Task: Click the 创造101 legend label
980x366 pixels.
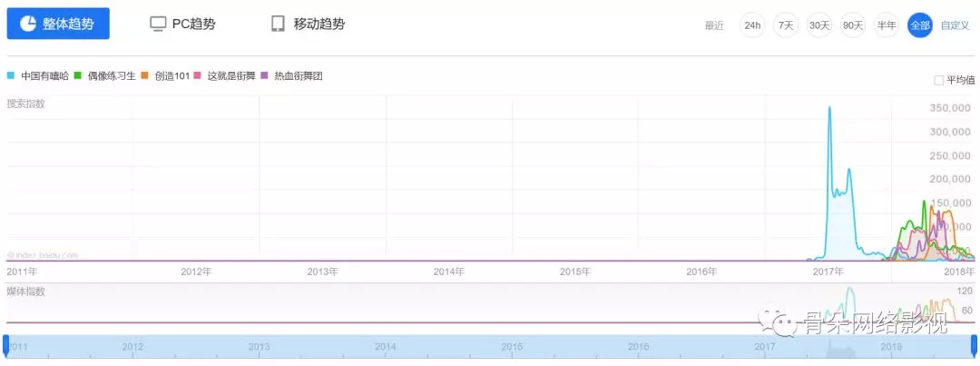Action: click(x=171, y=75)
